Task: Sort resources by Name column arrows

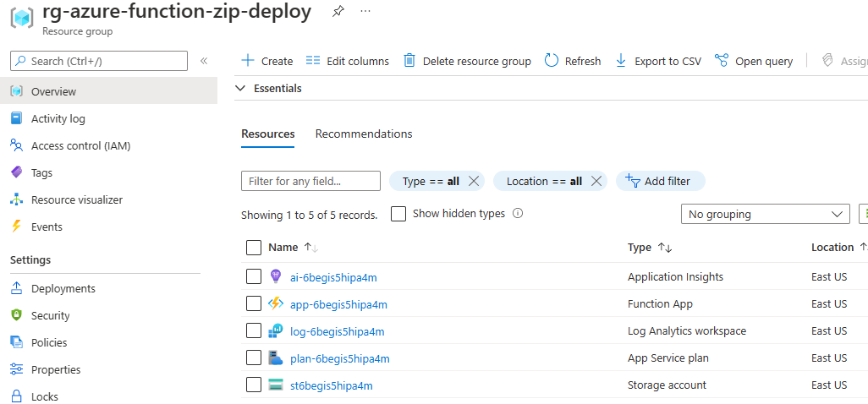Action: click(x=311, y=248)
